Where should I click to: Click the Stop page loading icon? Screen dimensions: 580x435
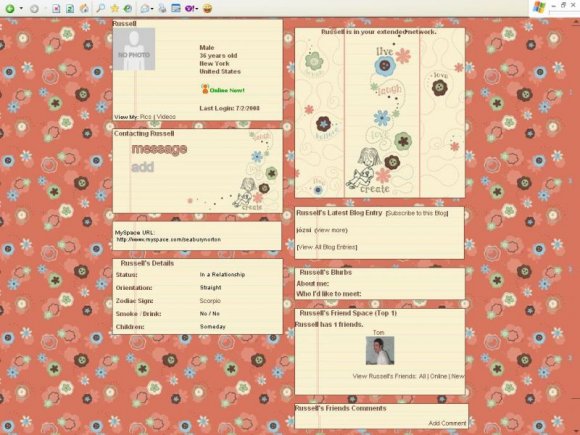tap(56, 8)
